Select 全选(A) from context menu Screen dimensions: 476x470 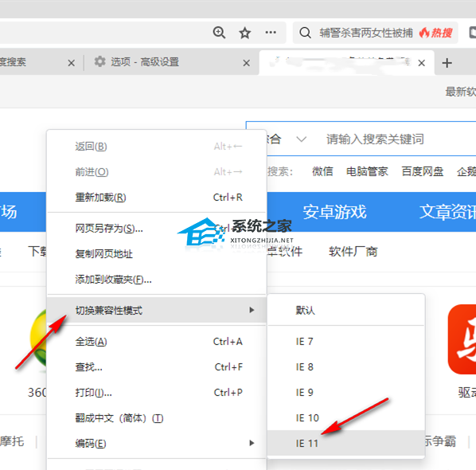tap(157, 342)
